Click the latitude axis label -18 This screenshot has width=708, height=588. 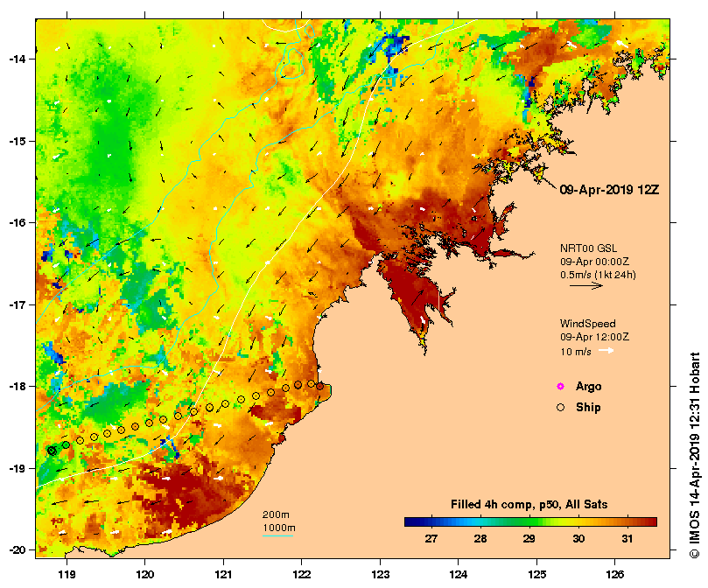17,387
